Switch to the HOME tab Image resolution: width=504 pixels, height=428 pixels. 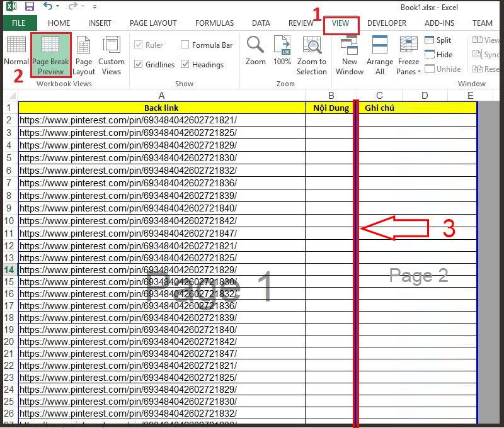[x=59, y=23]
